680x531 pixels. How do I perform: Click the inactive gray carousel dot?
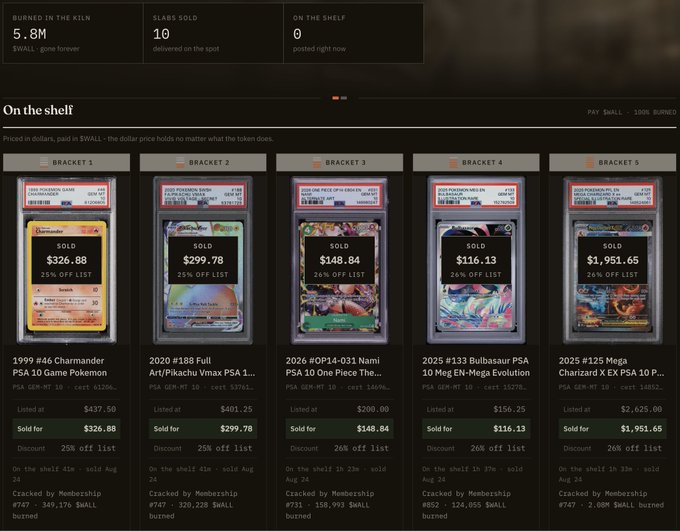[343, 98]
